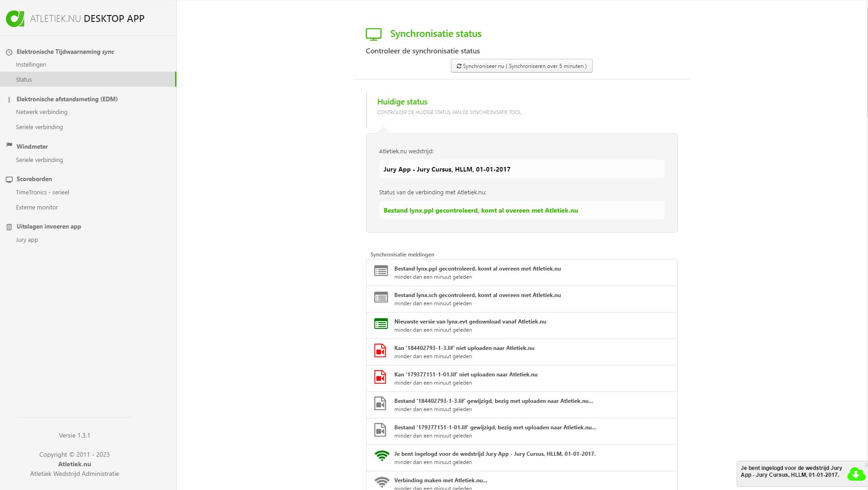
Task: Click the thermometer icon next to Elektronische afstandsmeting
Action: (x=9, y=99)
